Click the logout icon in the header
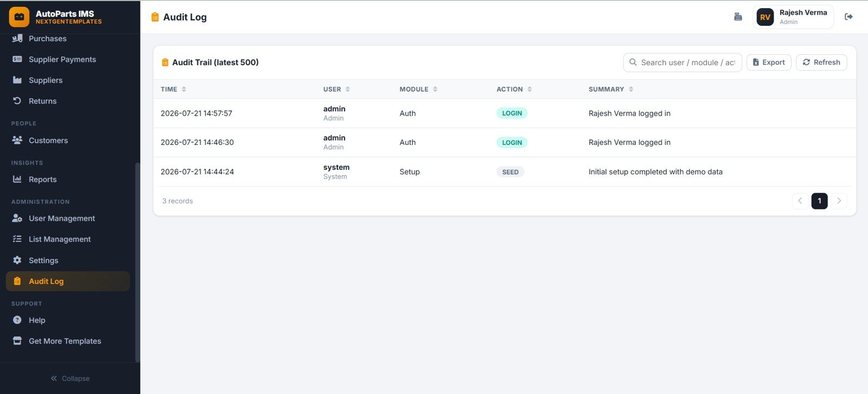The height and width of the screenshot is (394, 868). 848,17
